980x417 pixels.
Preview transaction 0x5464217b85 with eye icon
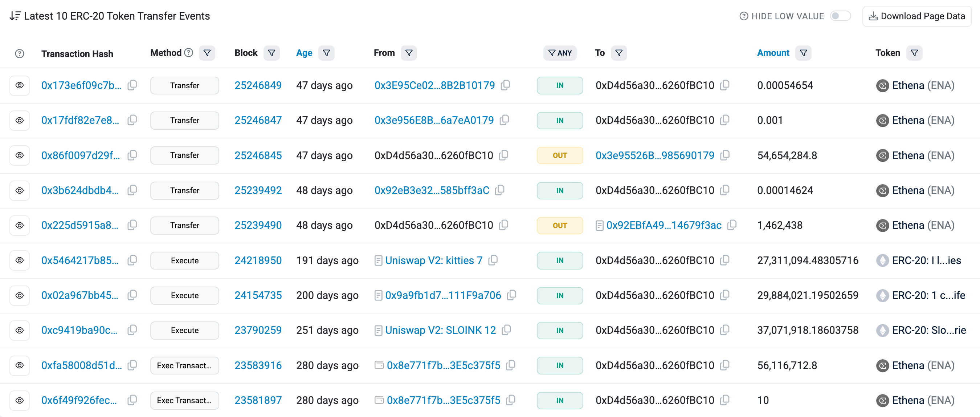coord(19,260)
